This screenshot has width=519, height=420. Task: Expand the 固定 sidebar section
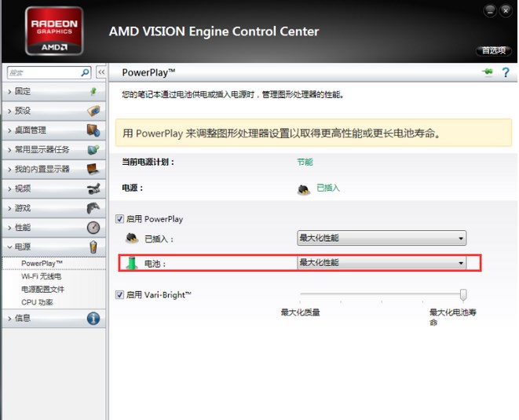coord(53,91)
